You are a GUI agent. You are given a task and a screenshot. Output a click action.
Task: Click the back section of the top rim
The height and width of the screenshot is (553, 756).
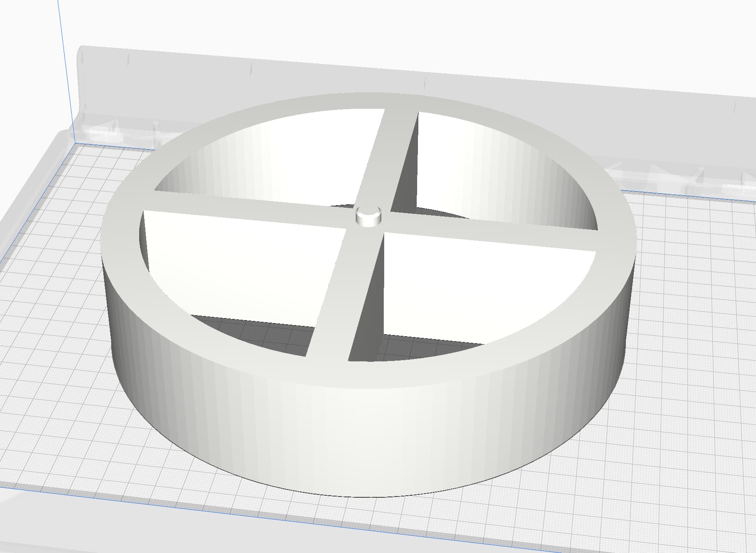(371, 101)
